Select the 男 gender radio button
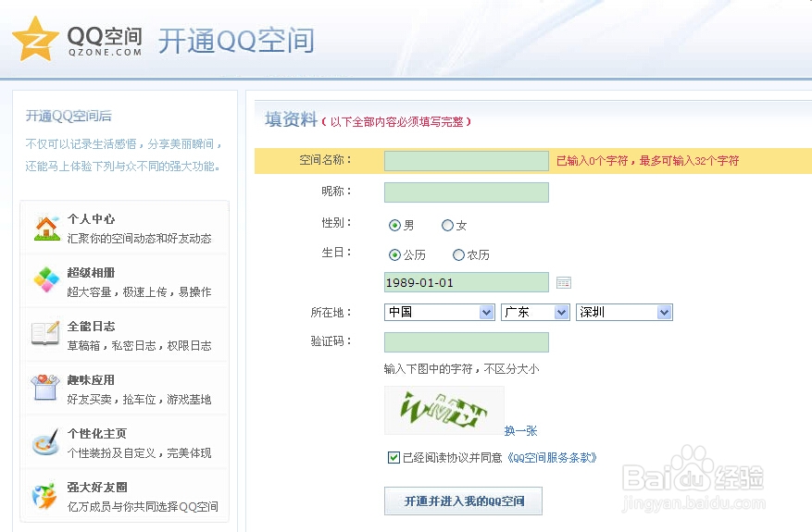The image size is (812, 532). [x=394, y=225]
